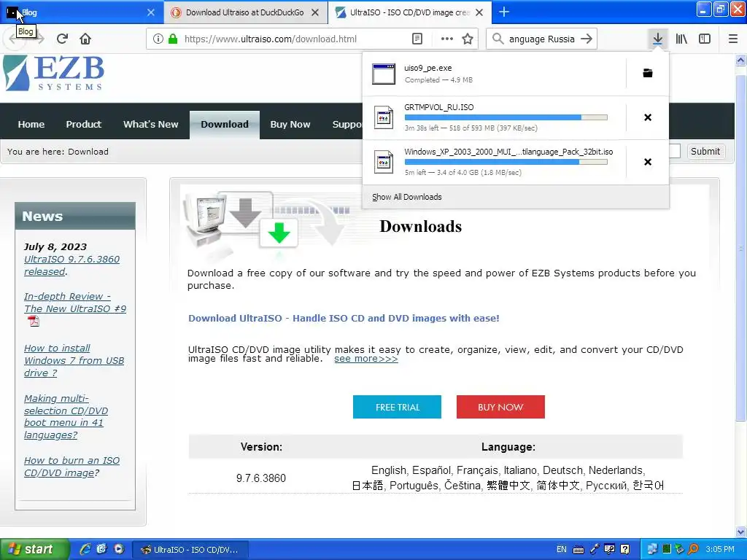The height and width of the screenshot is (560, 747).
Task: Toggle reader view icon in address bar
Action: 417,39
